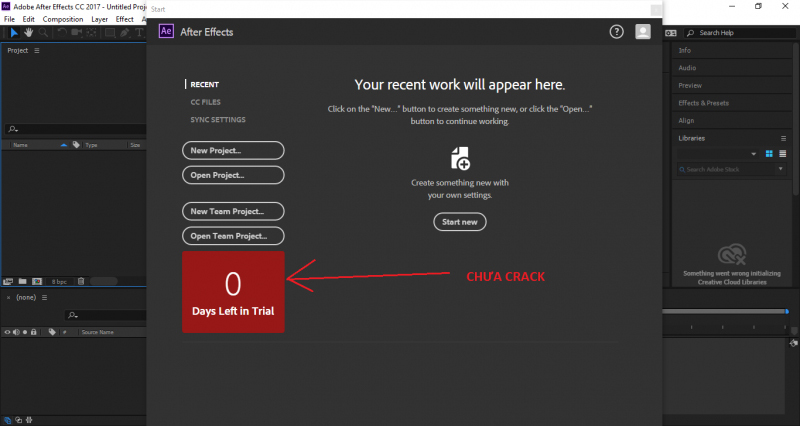Open the Search Adobe Stock dropdown arrow
Viewport: 800px width, 426px height.
click(780, 169)
